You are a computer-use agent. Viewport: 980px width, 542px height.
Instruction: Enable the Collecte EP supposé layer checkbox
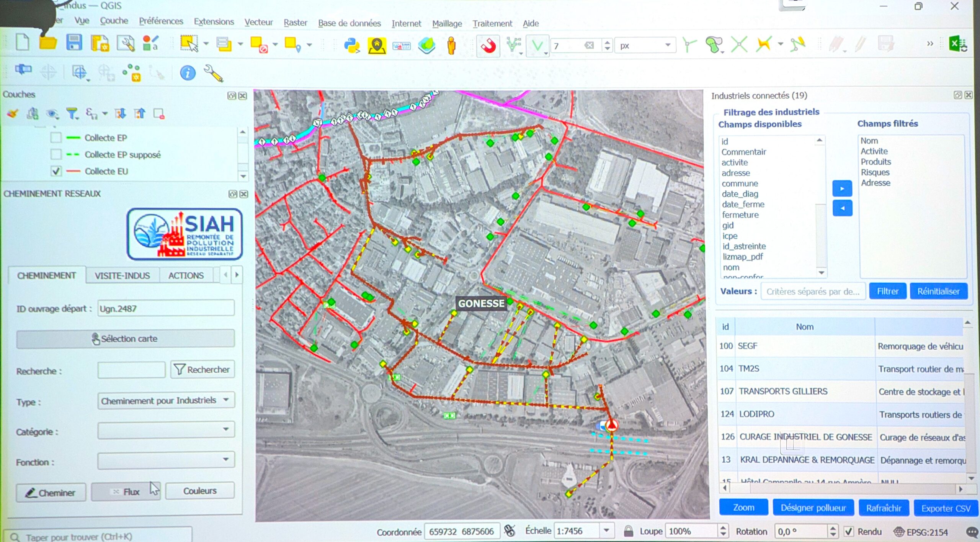56,154
